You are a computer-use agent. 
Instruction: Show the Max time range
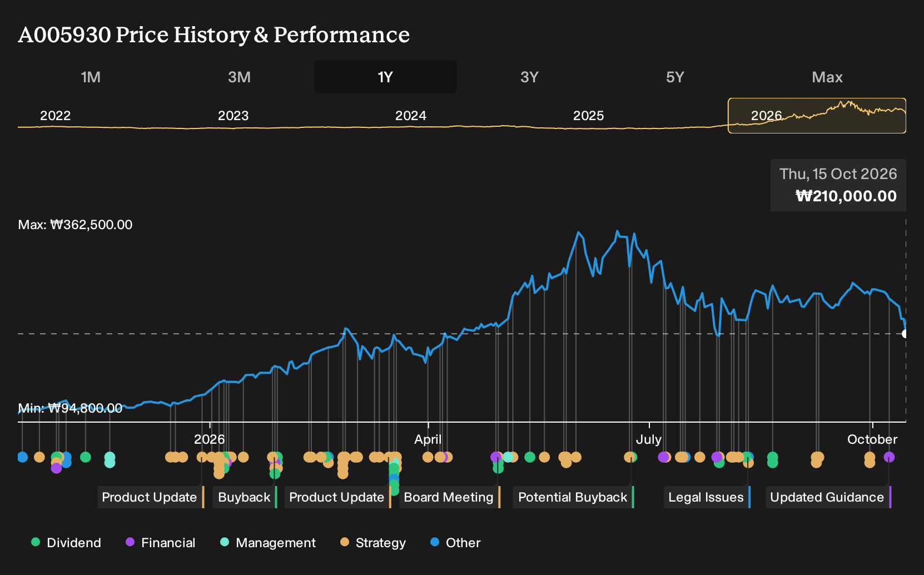point(827,77)
